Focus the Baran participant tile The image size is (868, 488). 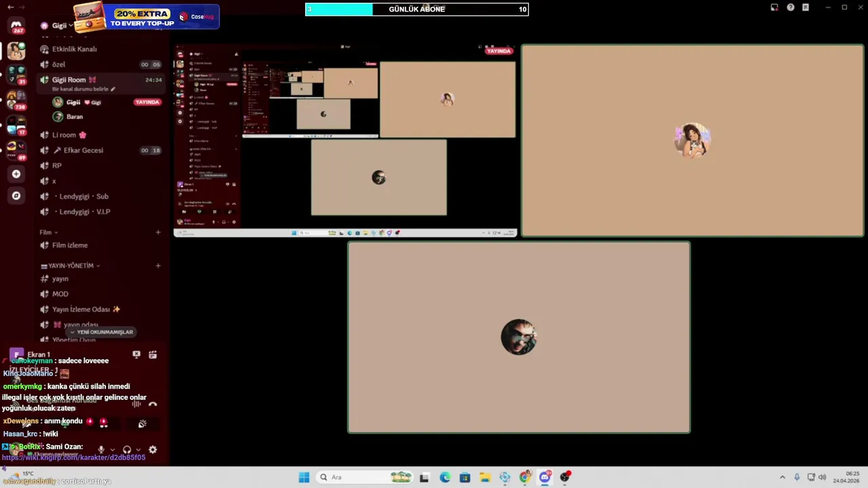coord(519,338)
